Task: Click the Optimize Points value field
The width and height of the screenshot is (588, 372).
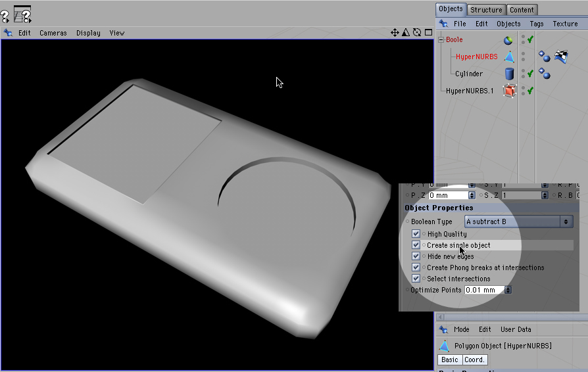Action: 485,290
